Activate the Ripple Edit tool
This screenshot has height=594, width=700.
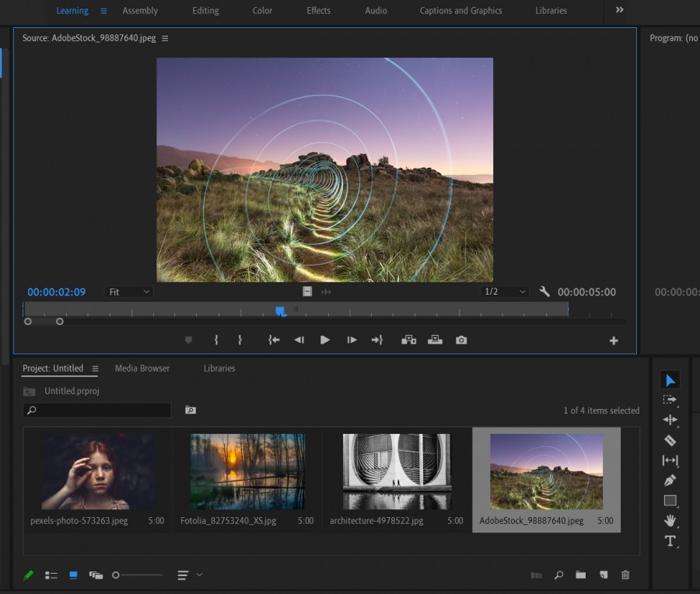pos(670,420)
